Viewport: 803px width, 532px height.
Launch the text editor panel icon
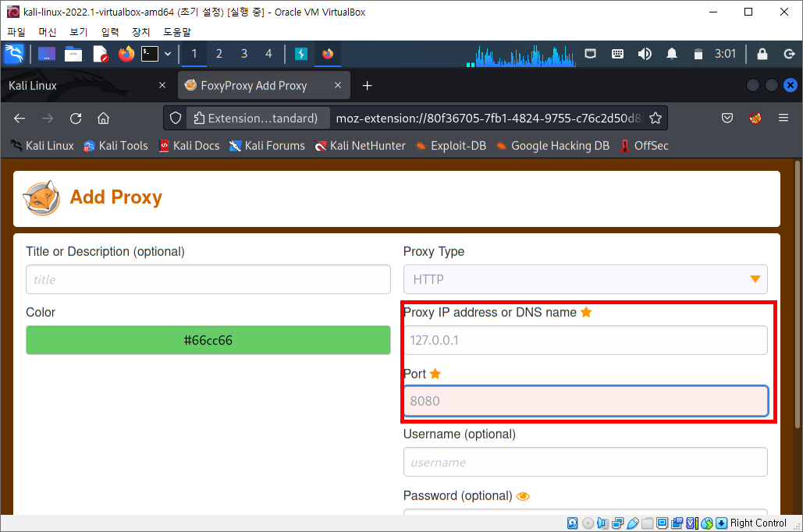point(101,54)
